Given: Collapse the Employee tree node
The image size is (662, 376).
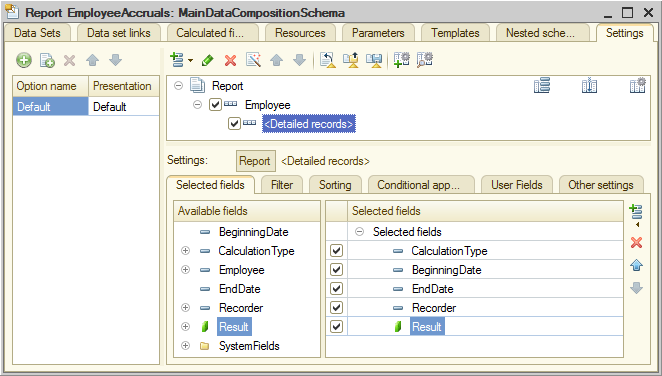Looking at the screenshot, I should click(197, 105).
